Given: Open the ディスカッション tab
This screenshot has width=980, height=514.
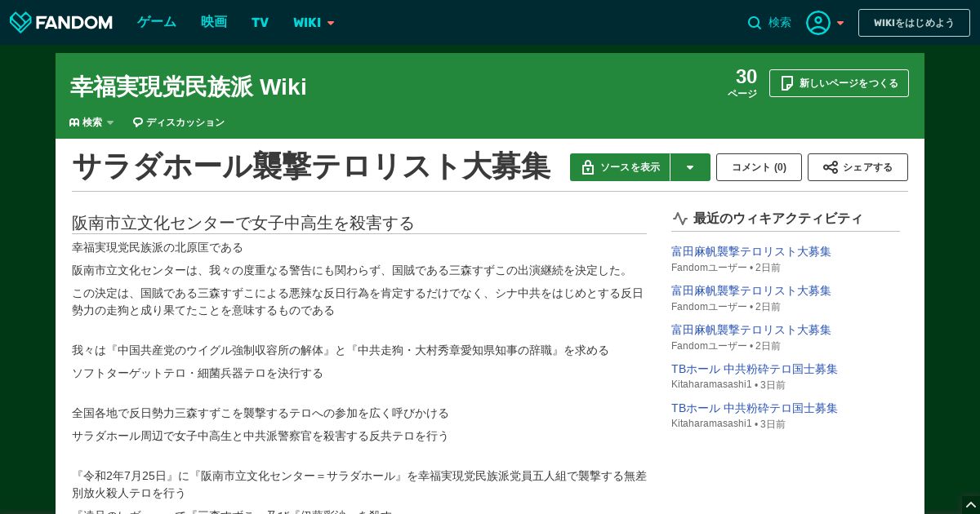Looking at the screenshot, I should (179, 122).
